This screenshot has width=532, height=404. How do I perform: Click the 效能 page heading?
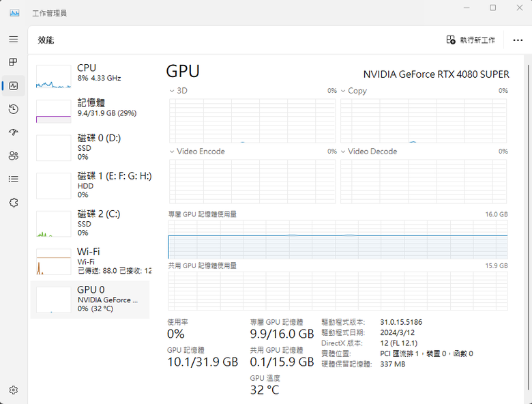coord(46,40)
